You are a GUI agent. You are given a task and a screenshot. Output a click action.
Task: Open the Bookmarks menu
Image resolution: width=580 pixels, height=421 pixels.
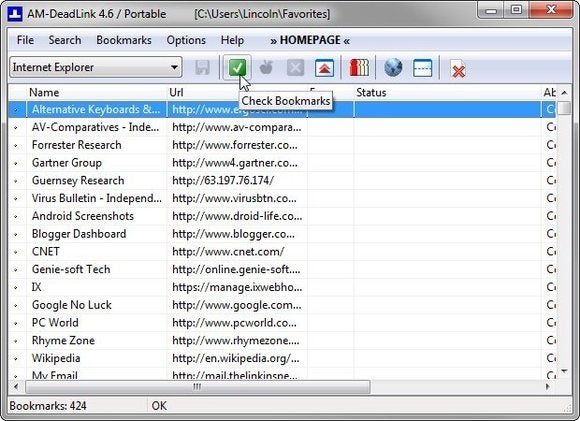tap(124, 40)
